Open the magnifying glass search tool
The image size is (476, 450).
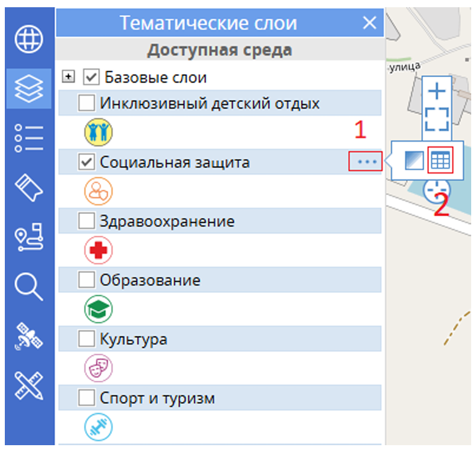point(29,286)
